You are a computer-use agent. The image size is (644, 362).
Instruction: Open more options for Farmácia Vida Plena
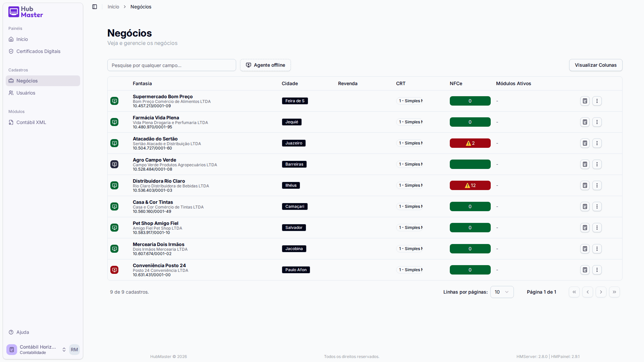pyautogui.click(x=597, y=122)
